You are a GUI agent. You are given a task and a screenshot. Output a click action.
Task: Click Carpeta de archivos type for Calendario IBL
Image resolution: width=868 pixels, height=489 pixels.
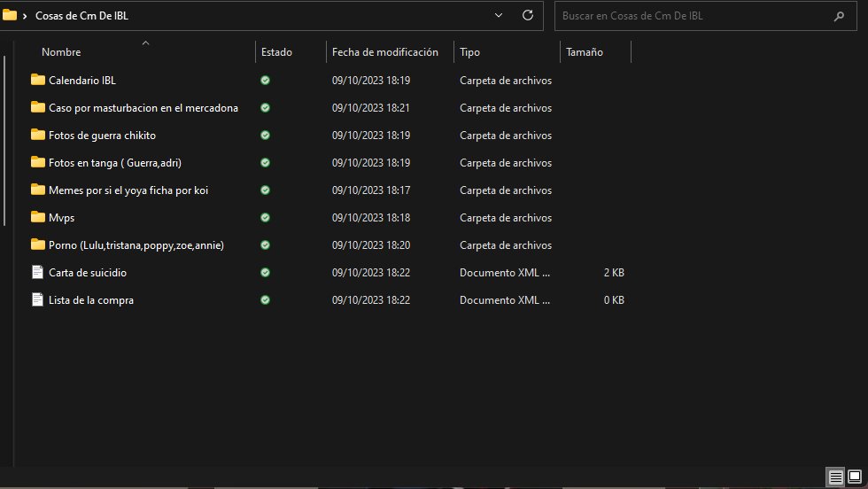pos(506,81)
